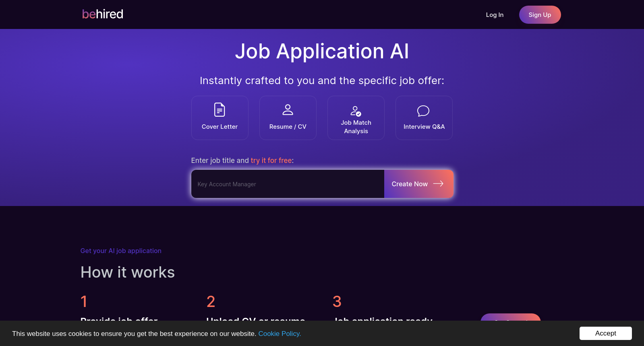The width and height of the screenshot is (644, 346).
Task: Select the Job Match Analysis icon
Action: (356, 111)
